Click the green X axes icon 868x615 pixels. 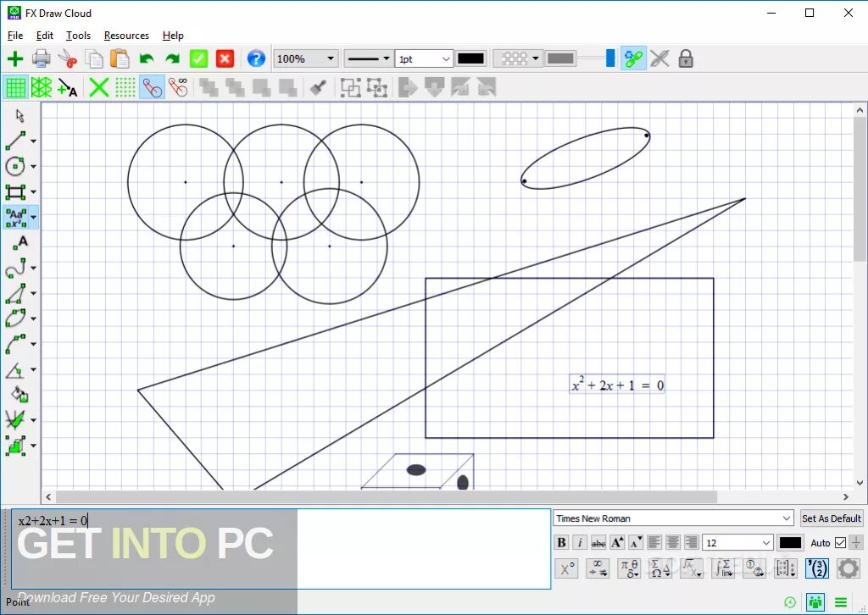99,87
